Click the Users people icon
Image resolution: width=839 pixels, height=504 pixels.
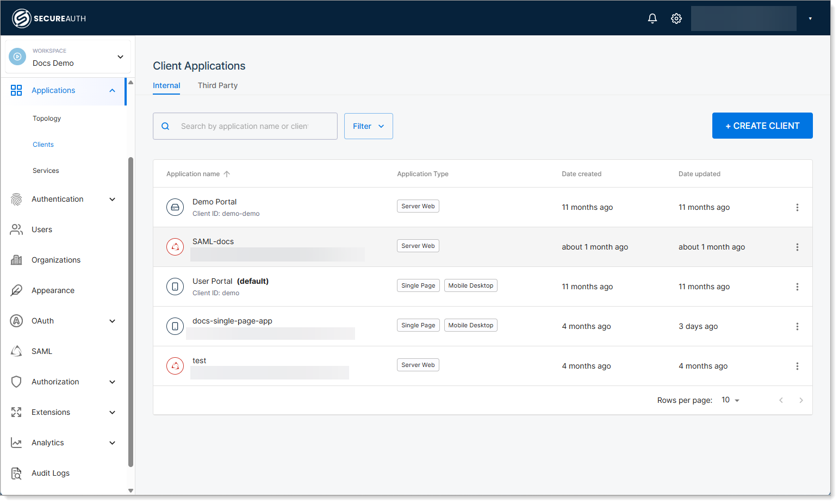click(x=16, y=229)
